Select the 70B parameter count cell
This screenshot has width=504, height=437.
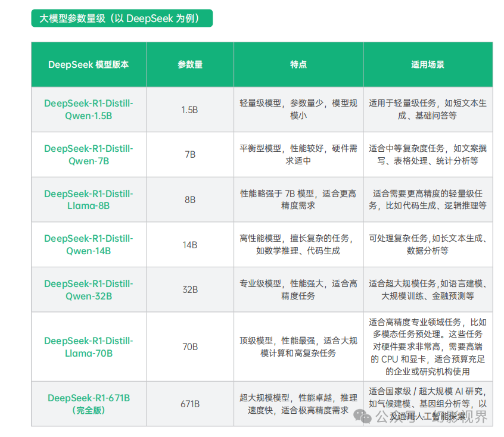[190, 347]
